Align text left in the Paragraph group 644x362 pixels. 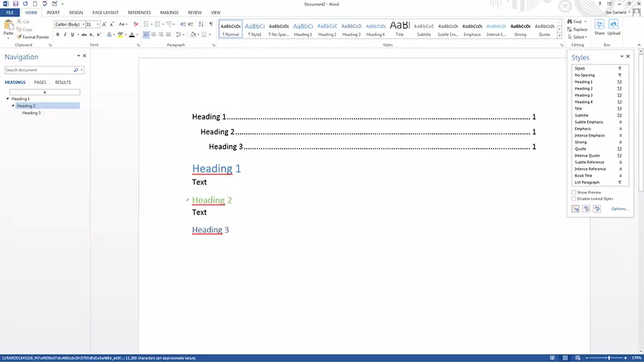tap(146, 34)
